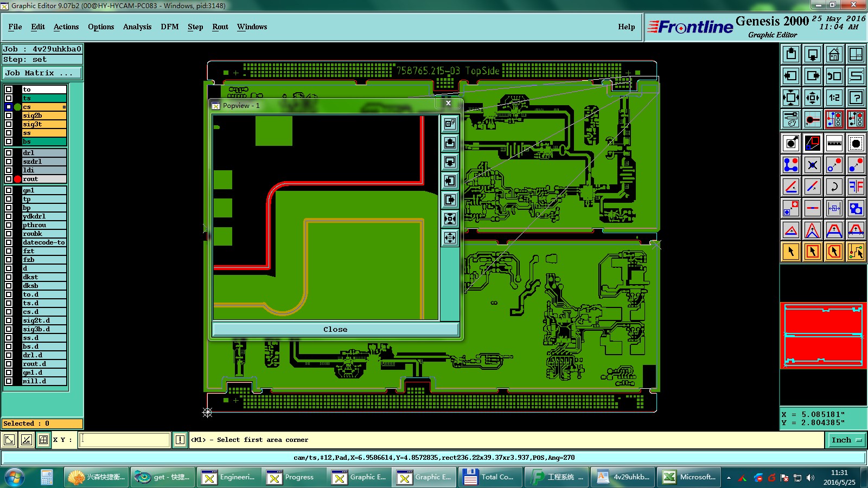
Task: Click the pan left icon in main toolbar
Action: 791,76
